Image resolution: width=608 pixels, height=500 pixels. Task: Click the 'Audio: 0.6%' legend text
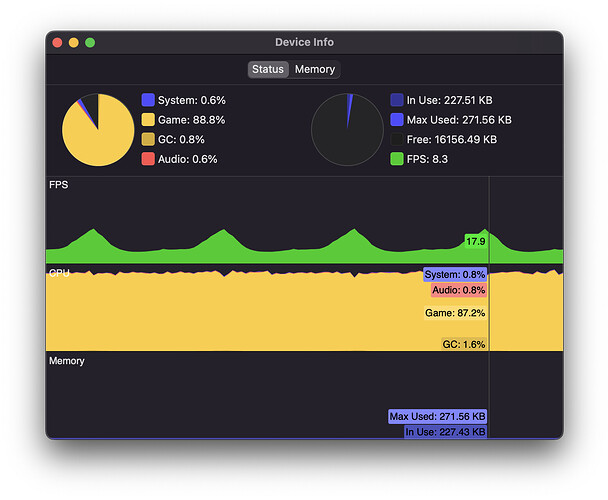click(187, 159)
